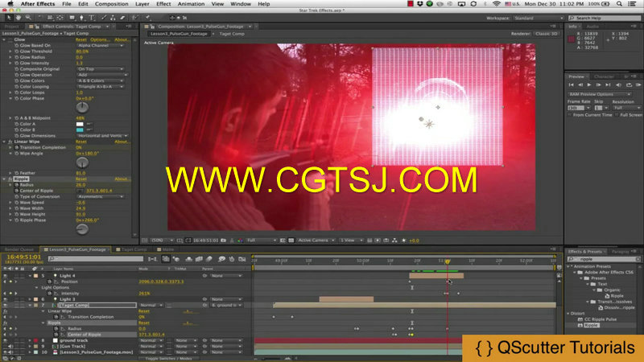Select the Pan Behind anchor tool
Screen dimensions: 644x362
click(x=60, y=18)
